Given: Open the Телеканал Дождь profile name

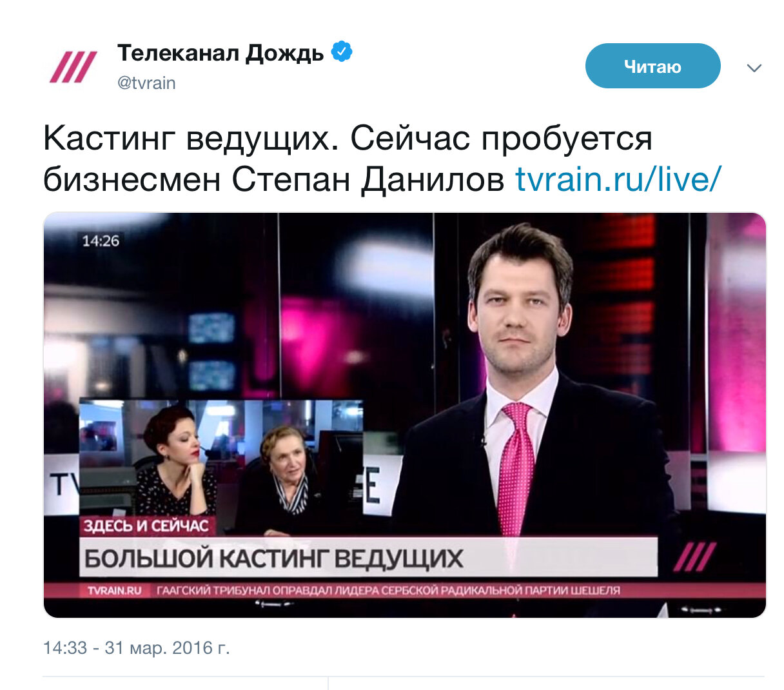Looking at the screenshot, I should click(220, 52).
